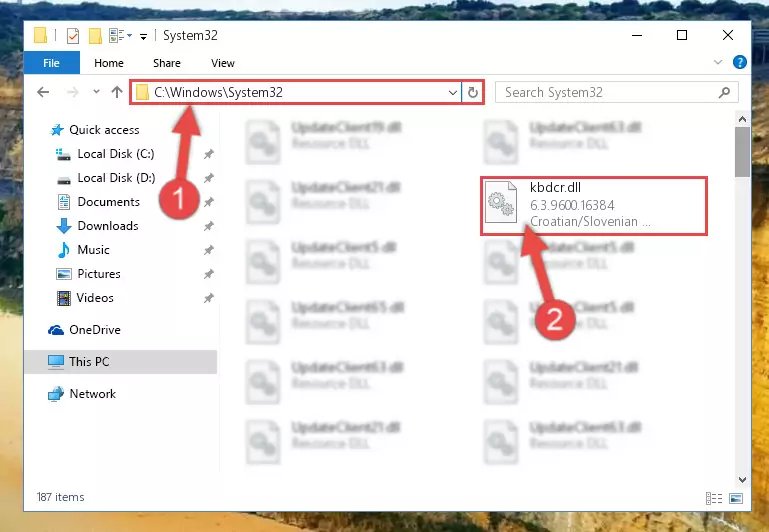The width and height of the screenshot is (769, 532).
Task: Click the kbdcr.dll gear file icon
Action: [x=501, y=203]
